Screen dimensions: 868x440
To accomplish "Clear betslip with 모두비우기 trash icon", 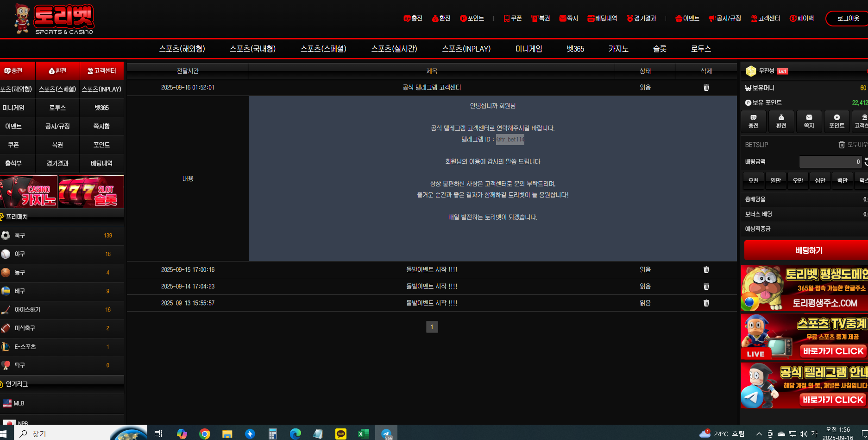I will tap(842, 145).
